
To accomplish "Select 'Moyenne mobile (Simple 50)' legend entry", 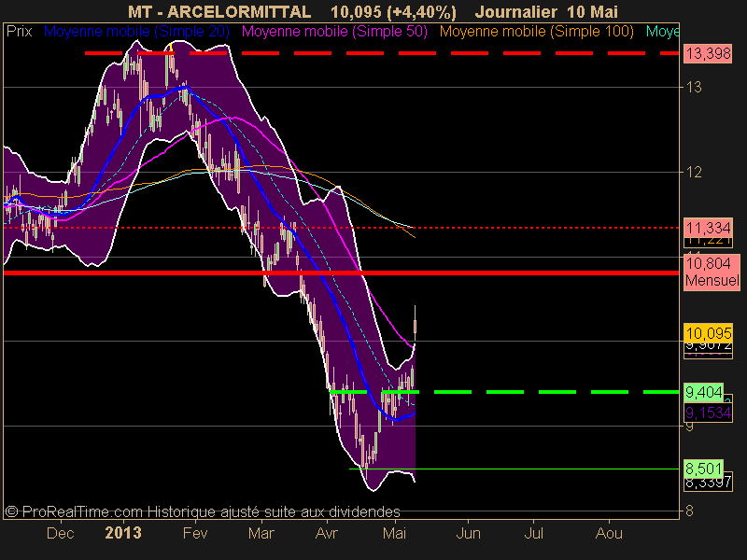I will pyautogui.click(x=334, y=32).
